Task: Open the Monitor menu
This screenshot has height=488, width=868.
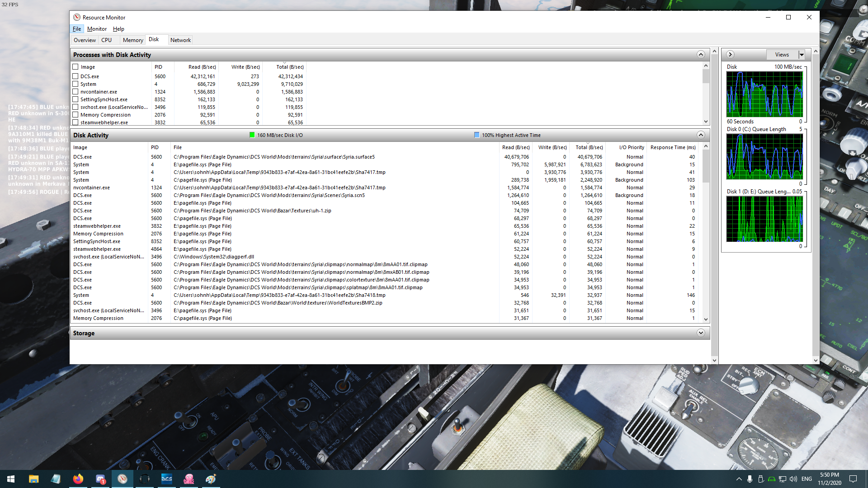Action: pos(97,29)
